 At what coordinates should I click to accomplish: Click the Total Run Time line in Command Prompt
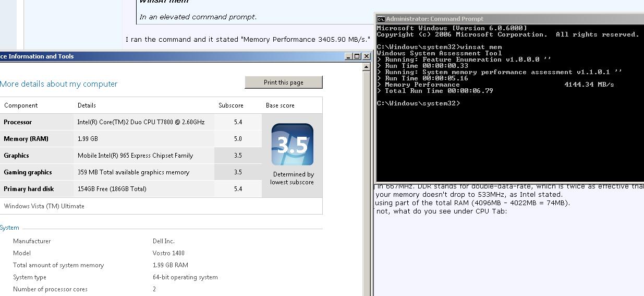pos(435,91)
